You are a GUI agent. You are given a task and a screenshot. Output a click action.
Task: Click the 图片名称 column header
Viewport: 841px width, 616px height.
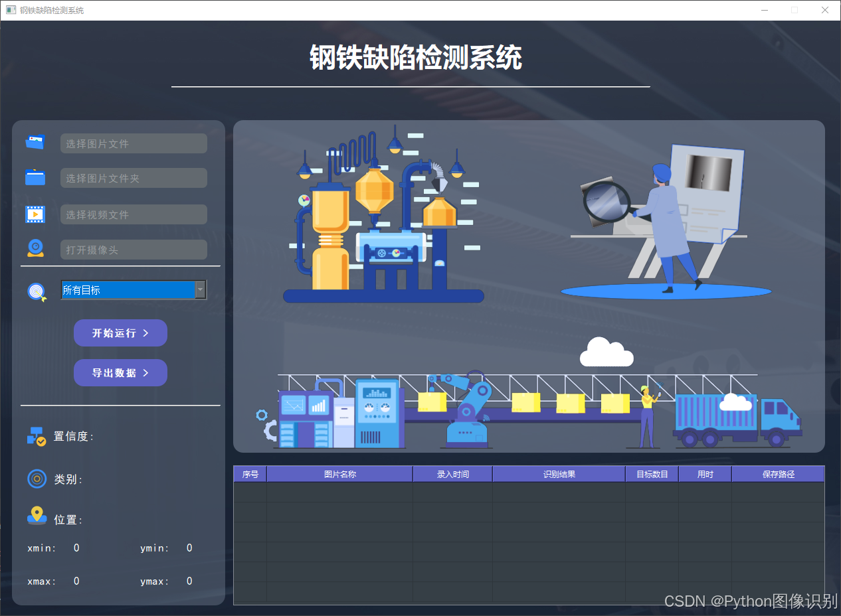(x=338, y=473)
